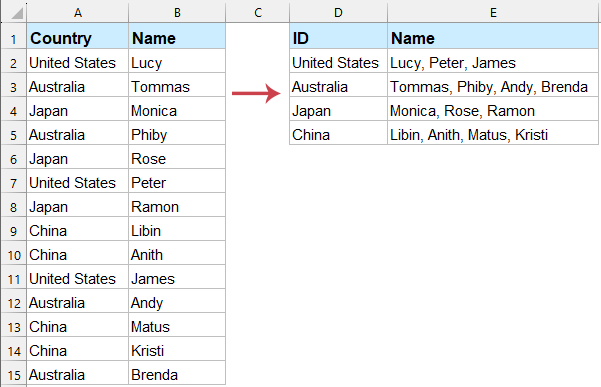Select the Japan cell in column D
This screenshot has height=387, width=601.
pyautogui.click(x=338, y=111)
